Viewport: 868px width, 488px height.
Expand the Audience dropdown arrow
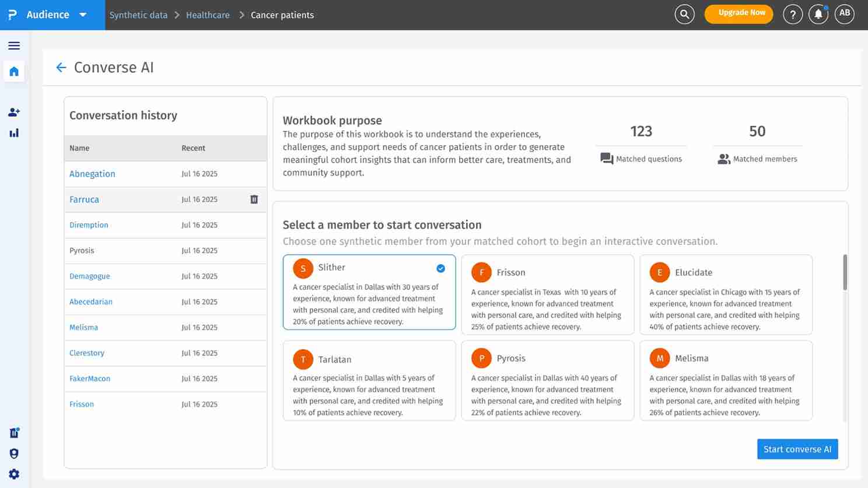[x=83, y=15]
